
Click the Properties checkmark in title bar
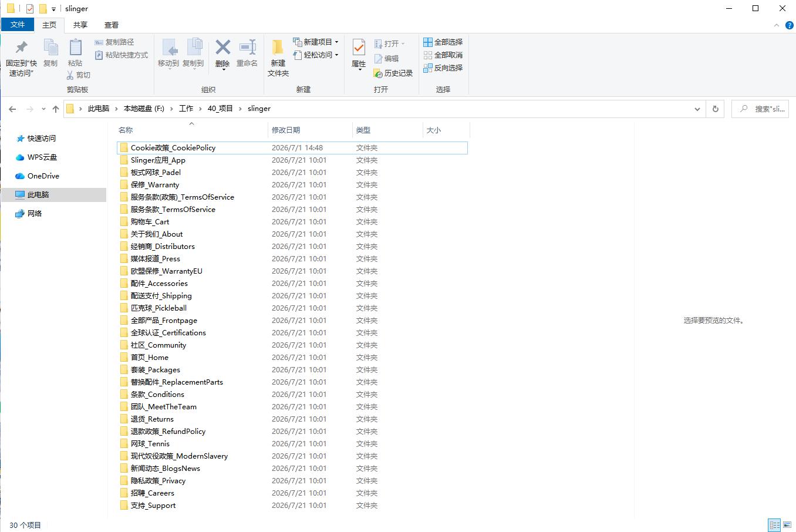(30, 9)
